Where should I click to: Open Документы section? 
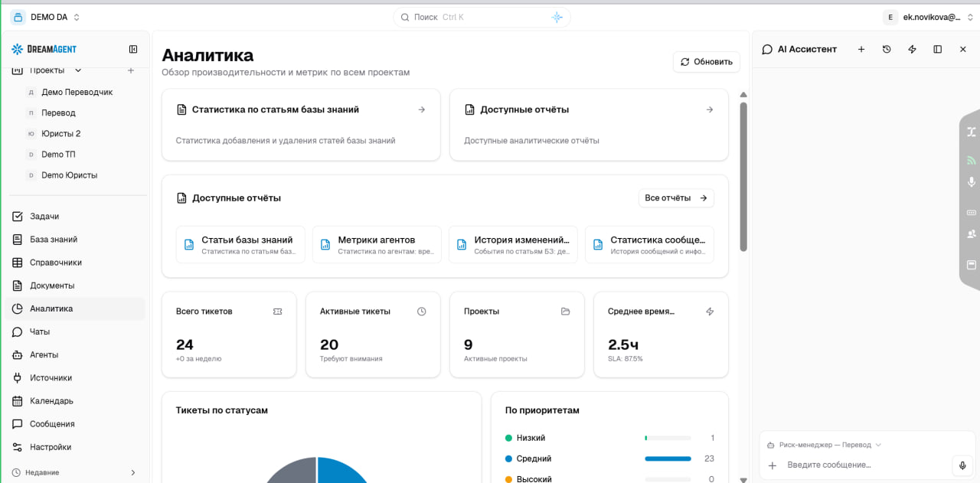pos(75,286)
